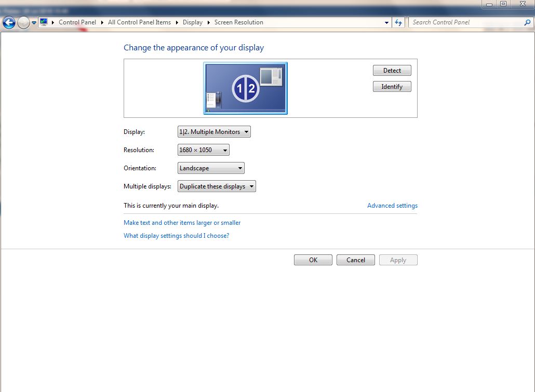The image size is (535, 392).
Task: Click the Control Panel computer icon in address bar
Action: (x=43, y=22)
